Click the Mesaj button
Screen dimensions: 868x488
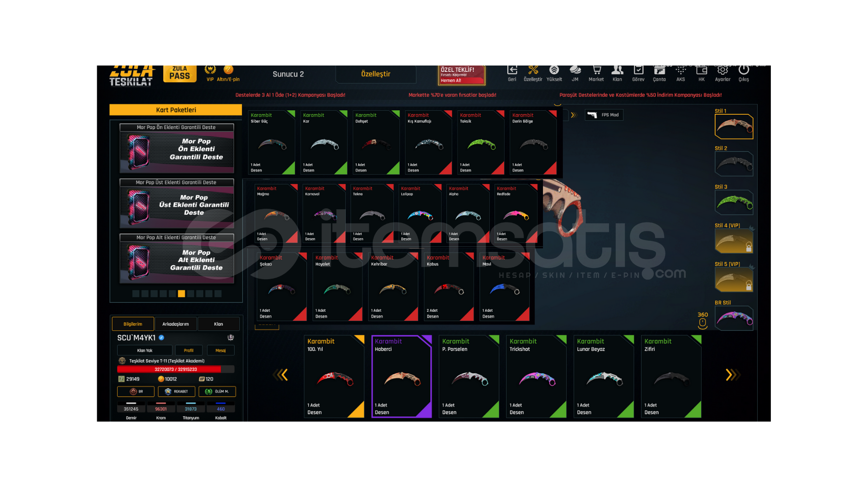(x=221, y=350)
